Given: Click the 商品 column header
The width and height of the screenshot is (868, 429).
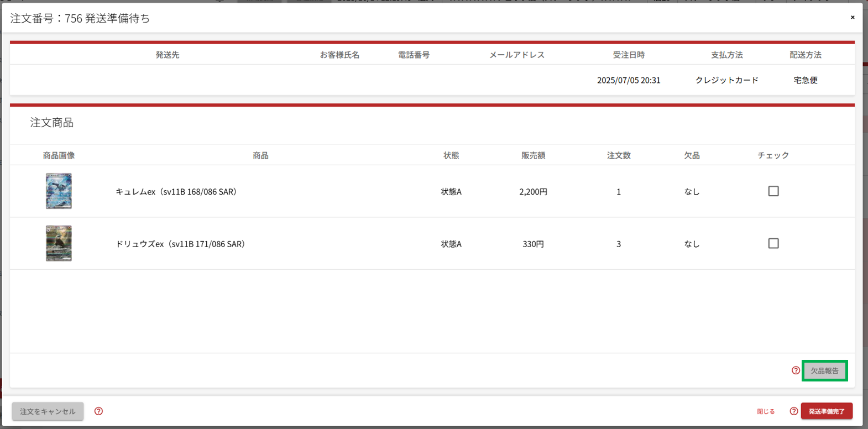Looking at the screenshot, I should (260, 155).
